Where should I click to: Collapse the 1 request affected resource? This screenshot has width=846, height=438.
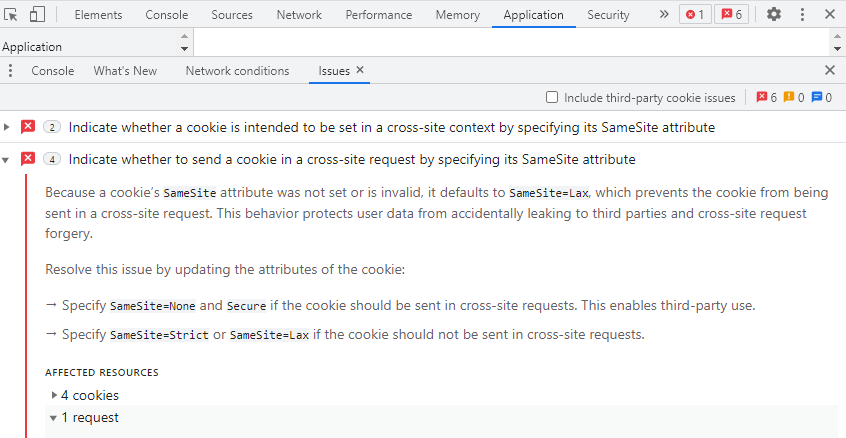pyautogui.click(x=54, y=417)
